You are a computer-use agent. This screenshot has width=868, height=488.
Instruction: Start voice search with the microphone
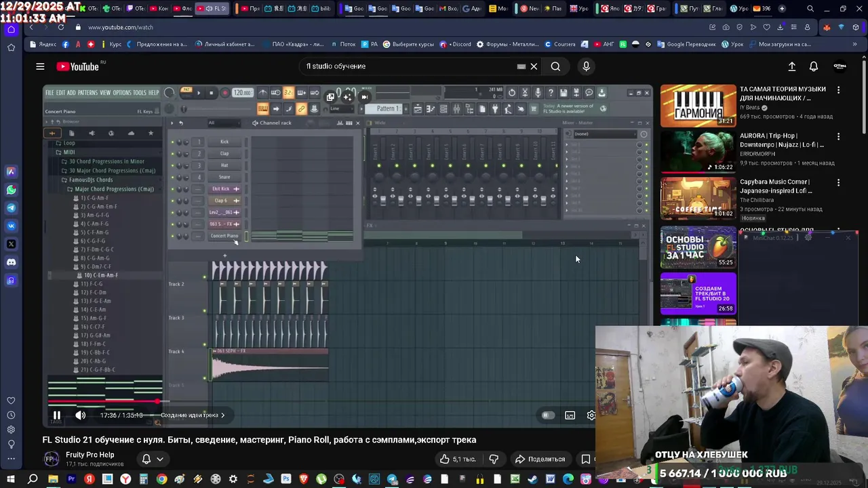pyautogui.click(x=587, y=66)
